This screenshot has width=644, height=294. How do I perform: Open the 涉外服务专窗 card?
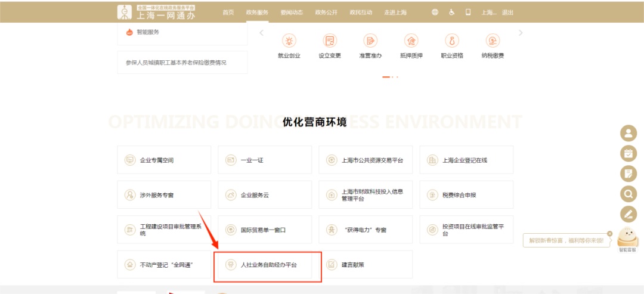pyautogui.click(x=164, y=194)
